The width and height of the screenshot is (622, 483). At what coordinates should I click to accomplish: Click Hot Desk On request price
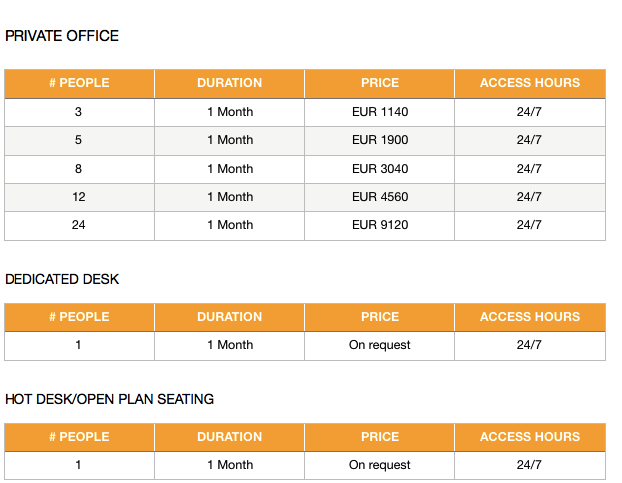click(380, 465)
